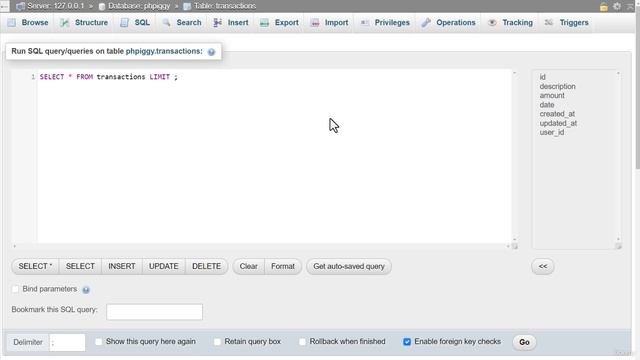Open the Insert tab

coord(231,23)
